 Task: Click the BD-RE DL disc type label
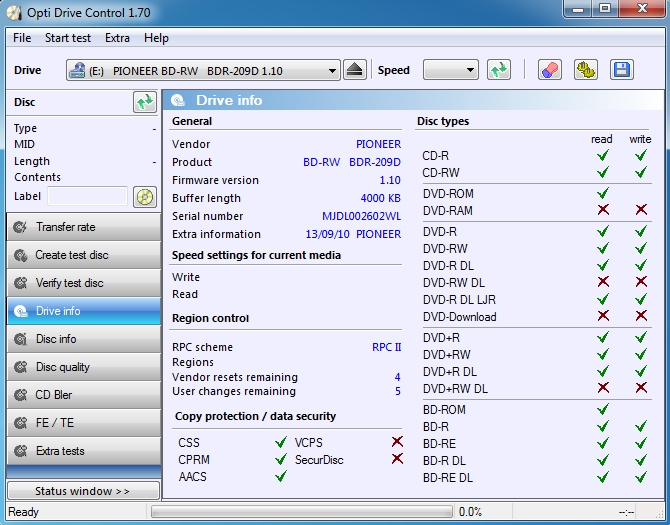pyautogui.click(x=447, y=478)
